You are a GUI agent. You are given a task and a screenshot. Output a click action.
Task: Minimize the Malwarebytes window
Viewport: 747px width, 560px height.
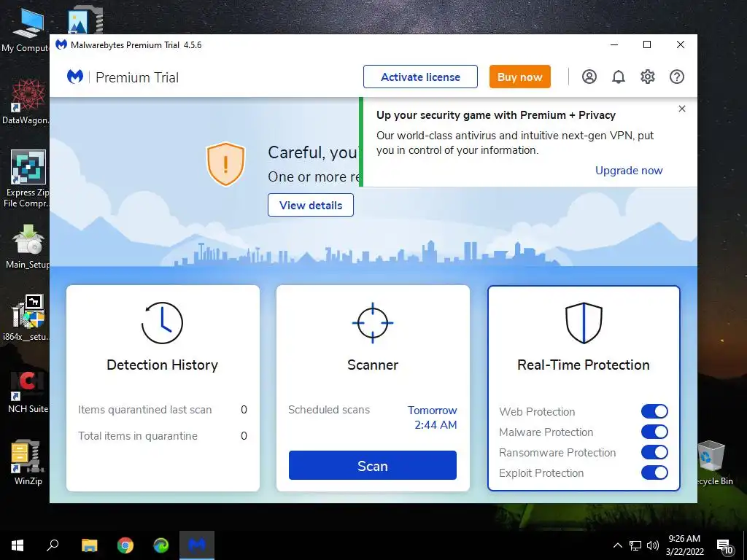click(x=614, y=44)
